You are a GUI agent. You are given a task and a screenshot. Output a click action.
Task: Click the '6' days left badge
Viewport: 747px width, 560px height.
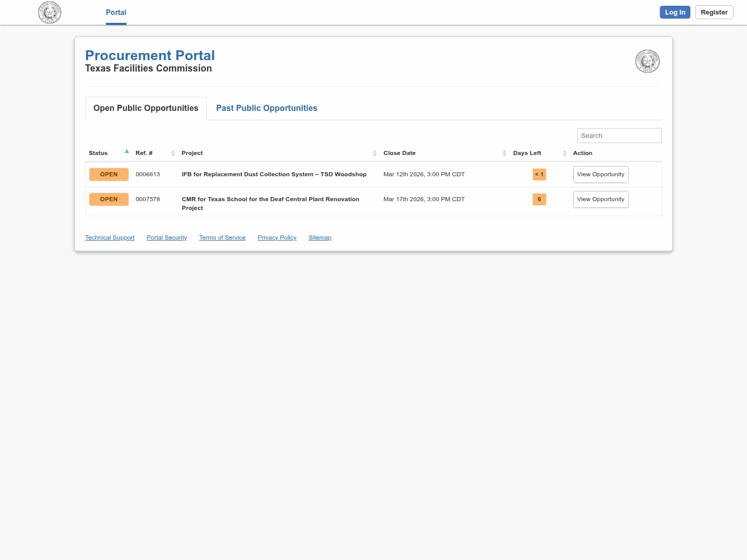tap(539, 199)
